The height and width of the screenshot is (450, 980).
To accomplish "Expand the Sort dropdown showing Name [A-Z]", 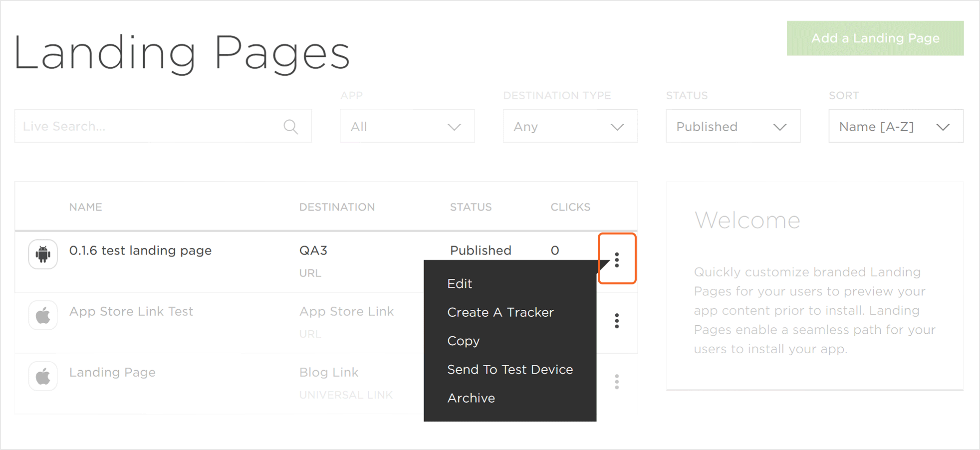I will 896,126.
